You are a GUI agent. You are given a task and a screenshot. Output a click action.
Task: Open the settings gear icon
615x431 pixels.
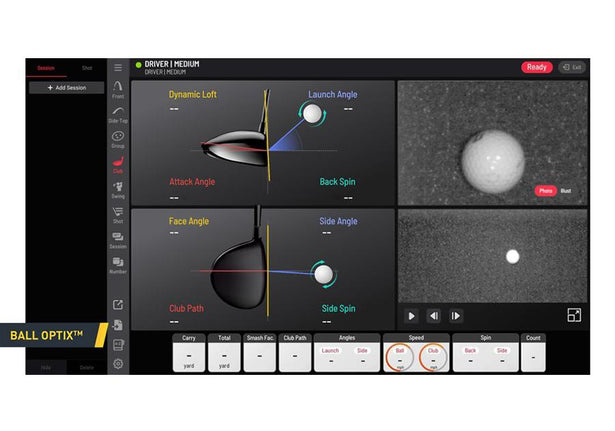point(118,364)
